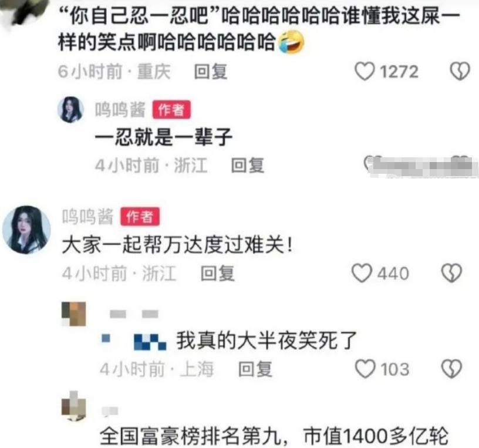Image resolution: width=479 pixels, height=448 pixels.
Task: Dislike the 1272-likes comment via broken heart
Action: (460, 71)
